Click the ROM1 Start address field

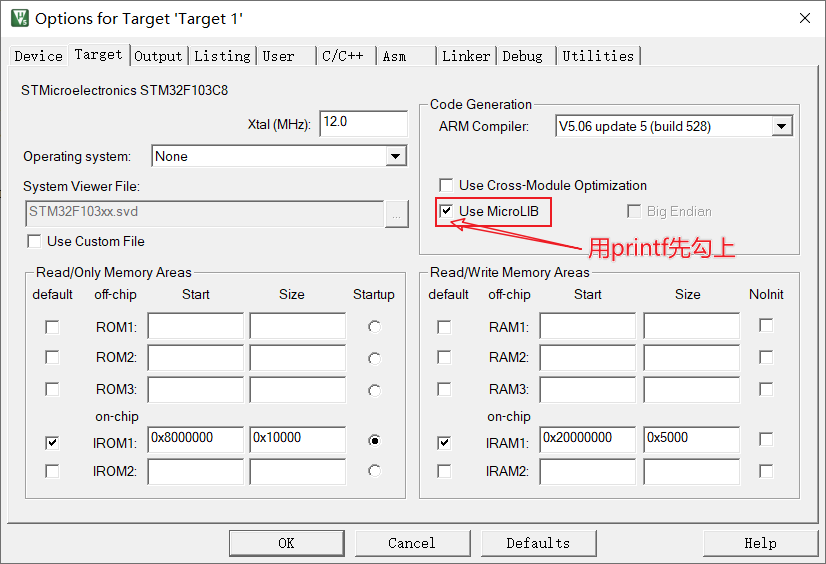point(195,326)
